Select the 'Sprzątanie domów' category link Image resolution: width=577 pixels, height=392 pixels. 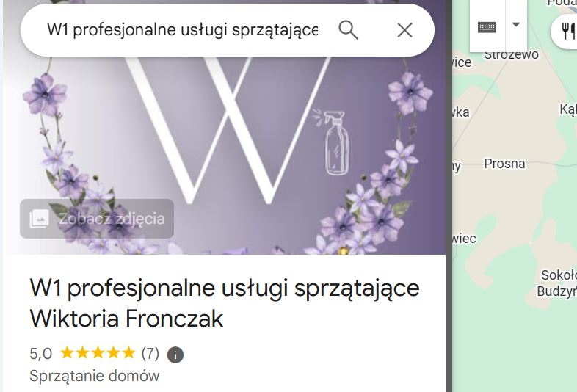(x=94, y=376)
